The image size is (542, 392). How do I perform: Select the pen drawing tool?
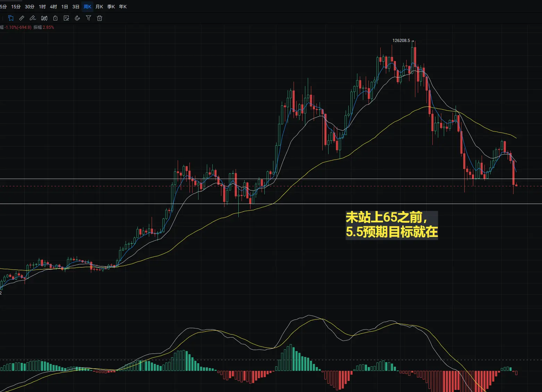[33, 18]
